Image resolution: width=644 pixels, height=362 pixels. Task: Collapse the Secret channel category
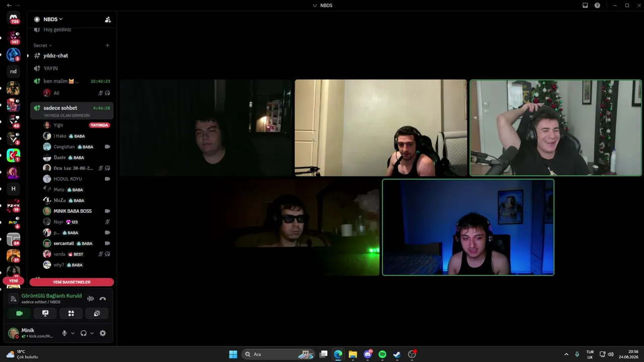point(43,45)
